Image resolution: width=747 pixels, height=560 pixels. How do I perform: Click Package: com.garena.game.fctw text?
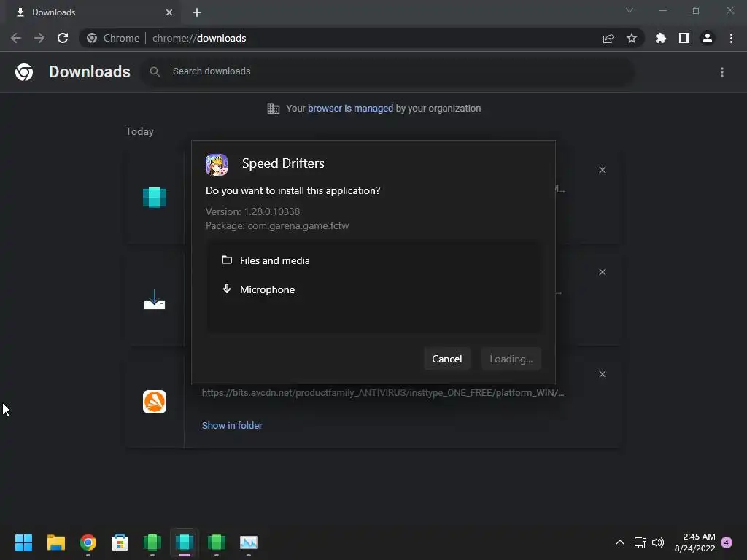pyautogui.click(x=277, y=226)
